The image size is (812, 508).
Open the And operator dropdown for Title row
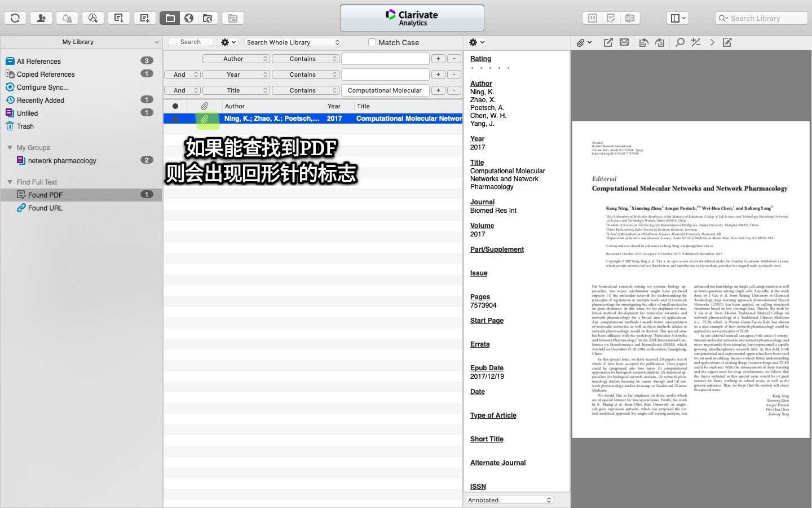(x=182, y=90)
